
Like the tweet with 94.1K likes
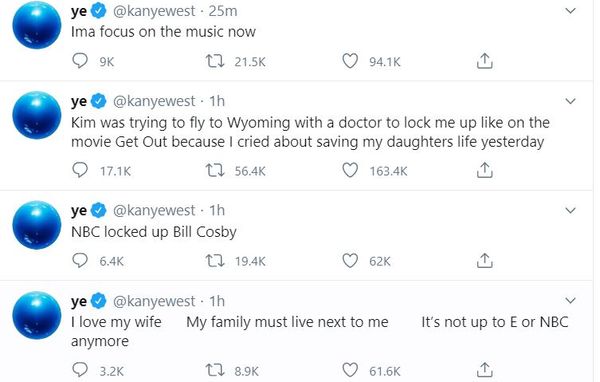tap(350, 61)
